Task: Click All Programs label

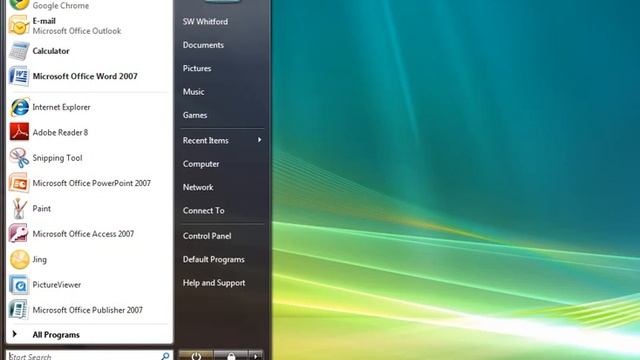Action: pyautogui.click(x=56, y=335)
